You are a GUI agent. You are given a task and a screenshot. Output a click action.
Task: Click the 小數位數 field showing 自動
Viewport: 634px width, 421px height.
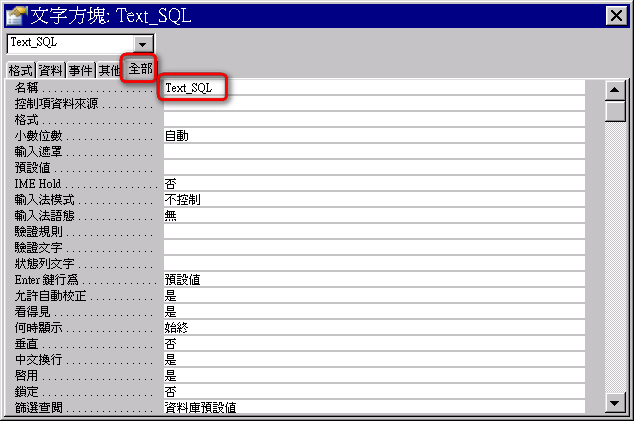pos(374,135)
